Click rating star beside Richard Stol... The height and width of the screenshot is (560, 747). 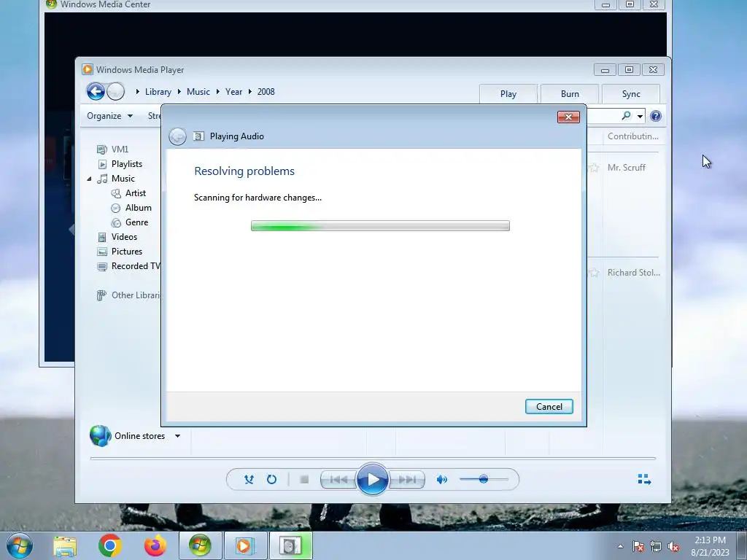594,273
